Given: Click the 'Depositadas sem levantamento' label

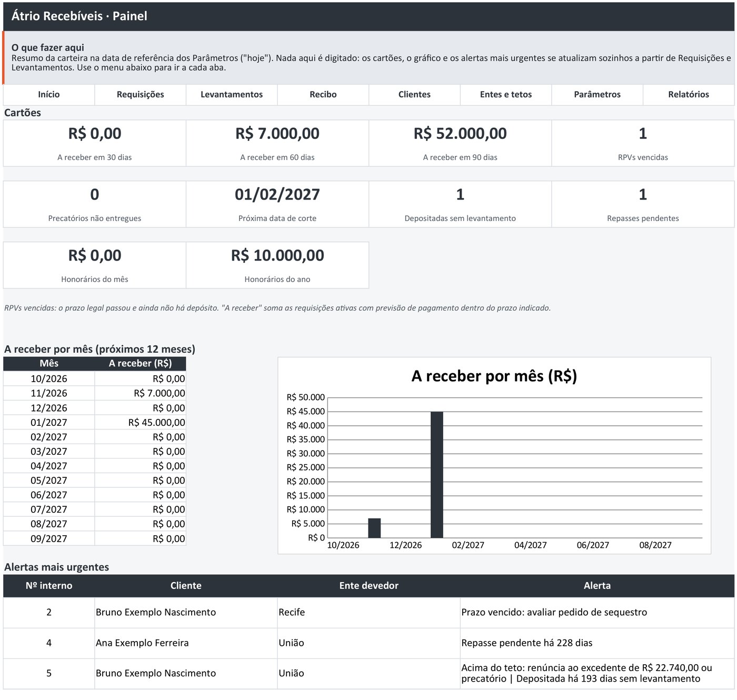Looking at the screenshot, I should (460, 218).
